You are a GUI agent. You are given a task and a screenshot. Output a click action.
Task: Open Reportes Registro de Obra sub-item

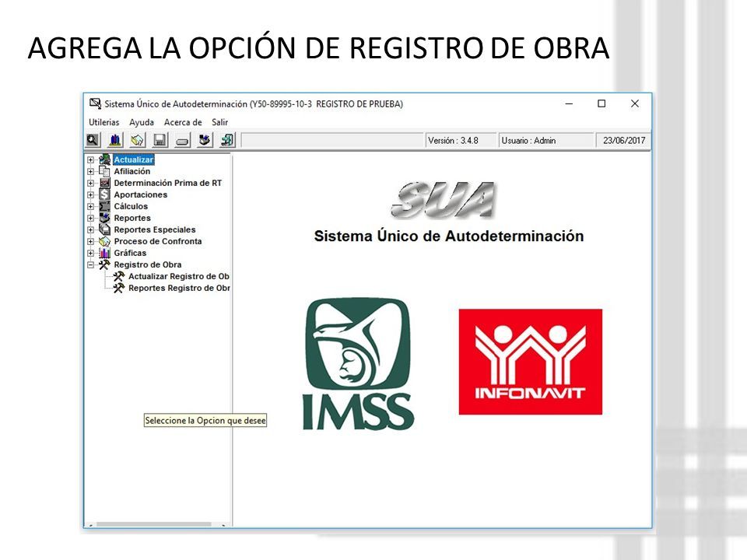[179, 288]
